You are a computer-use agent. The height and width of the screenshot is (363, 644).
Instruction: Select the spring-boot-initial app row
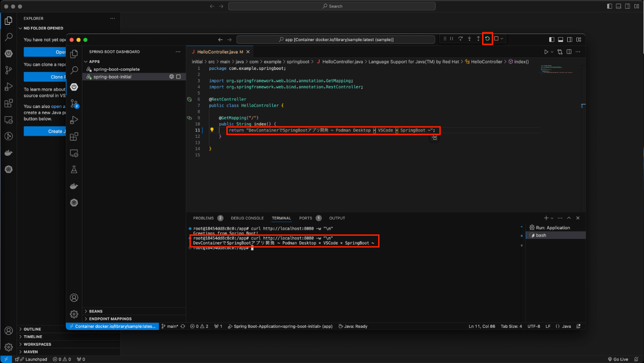(134, 77)
